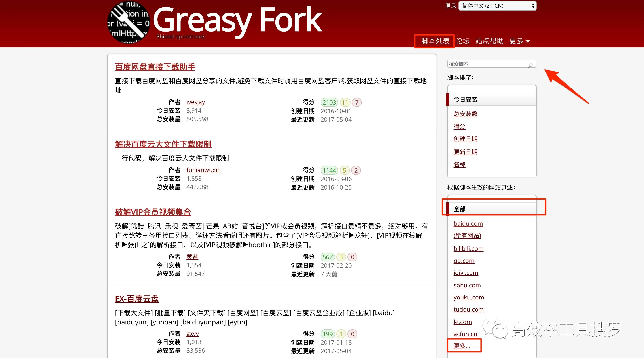Click the 登录 login link

[x=451, y=6]
